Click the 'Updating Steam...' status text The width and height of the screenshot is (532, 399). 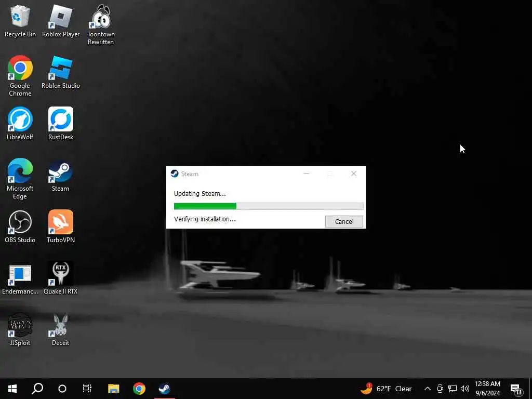[200, 194]
